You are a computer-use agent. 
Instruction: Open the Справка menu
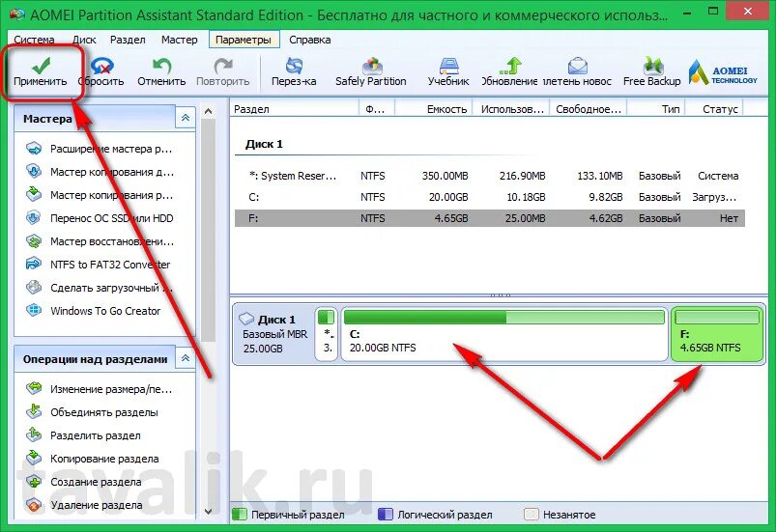310,40
